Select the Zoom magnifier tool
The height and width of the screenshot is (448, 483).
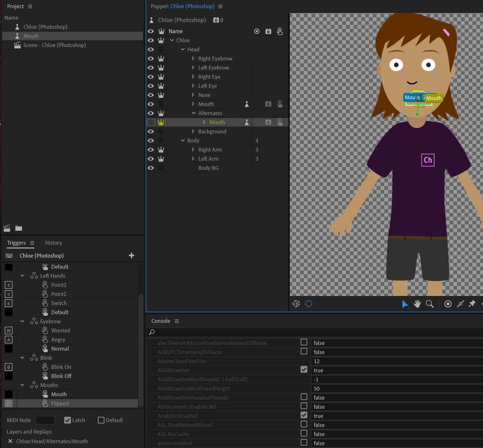[x=430, y=304]
